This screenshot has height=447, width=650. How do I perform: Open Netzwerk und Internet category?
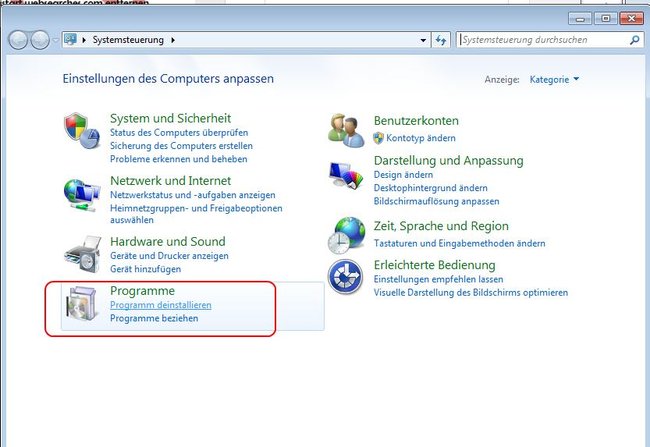(x=170, y=181)
